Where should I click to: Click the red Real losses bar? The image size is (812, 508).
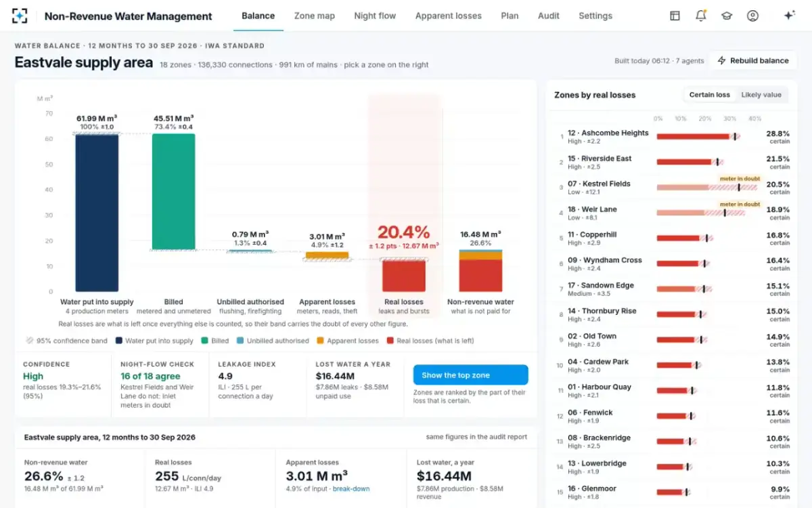404,276
